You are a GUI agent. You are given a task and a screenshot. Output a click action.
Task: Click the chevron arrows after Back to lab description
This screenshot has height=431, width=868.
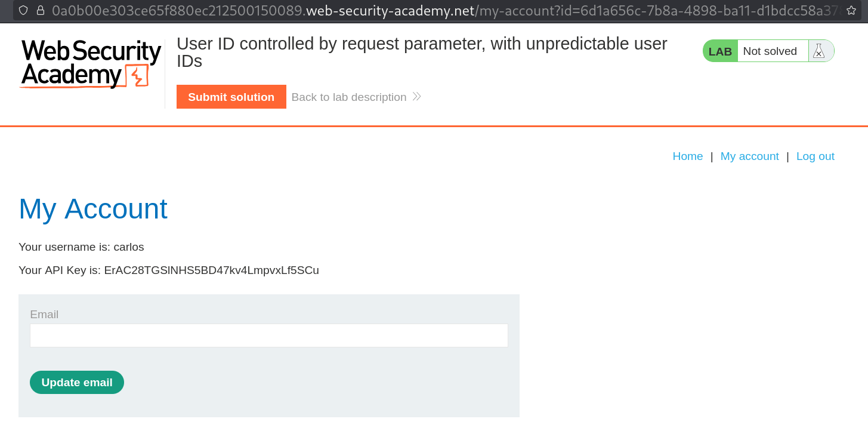point(417,96)
